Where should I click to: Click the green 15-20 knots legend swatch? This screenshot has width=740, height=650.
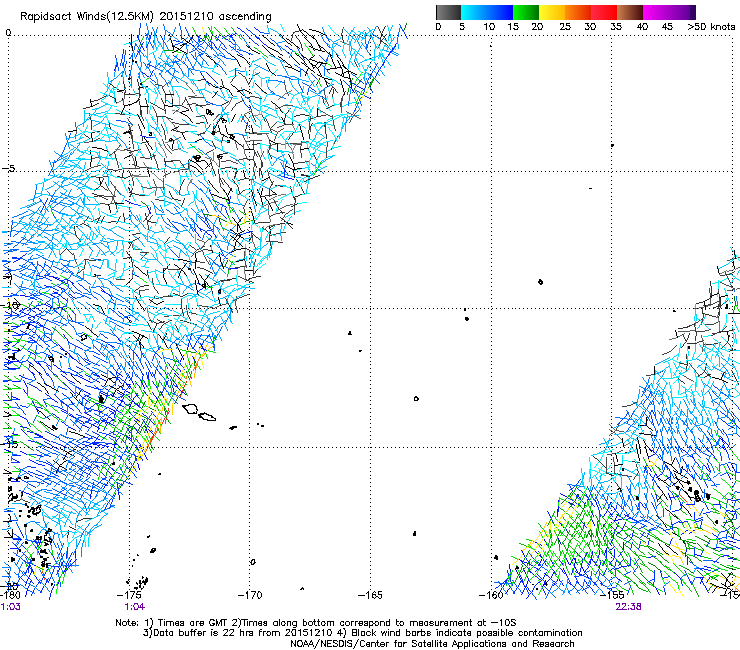pos(526,12)
